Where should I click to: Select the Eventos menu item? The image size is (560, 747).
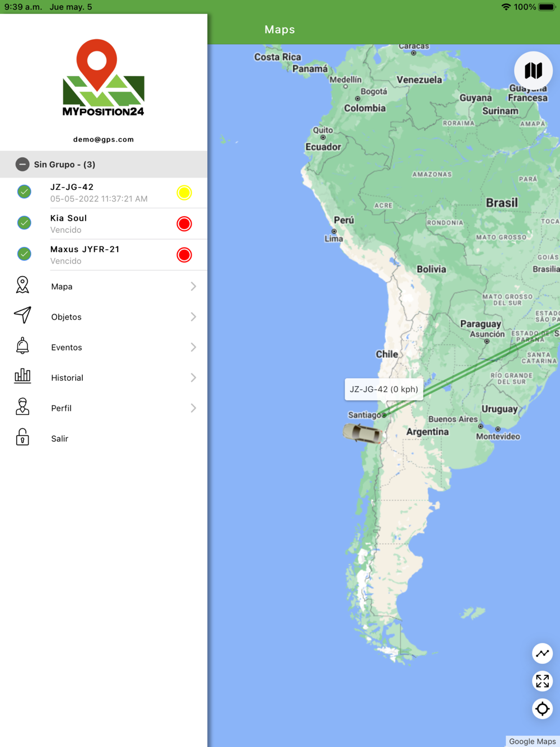104,347
